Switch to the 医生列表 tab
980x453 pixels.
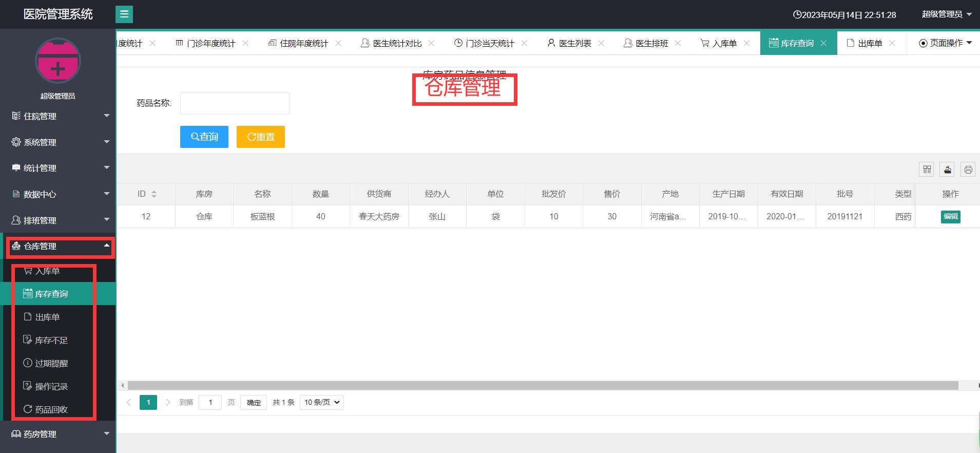click(569, 43)
